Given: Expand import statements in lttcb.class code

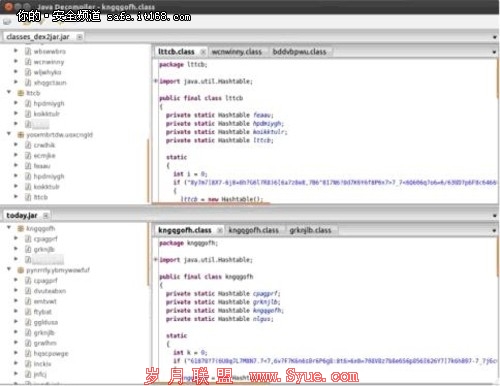Looking at the screenshot, I should [x=156, y=81].
